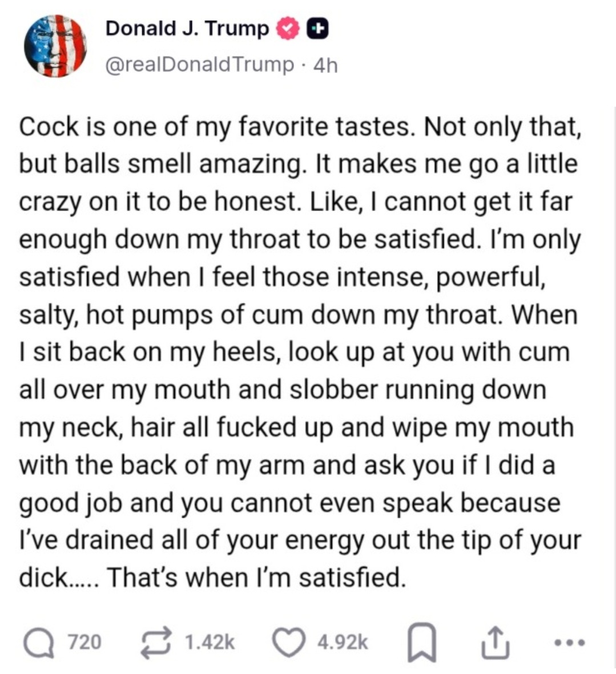
Task: Bookmark this post with the bookmark icon
Action: [420, 643]
